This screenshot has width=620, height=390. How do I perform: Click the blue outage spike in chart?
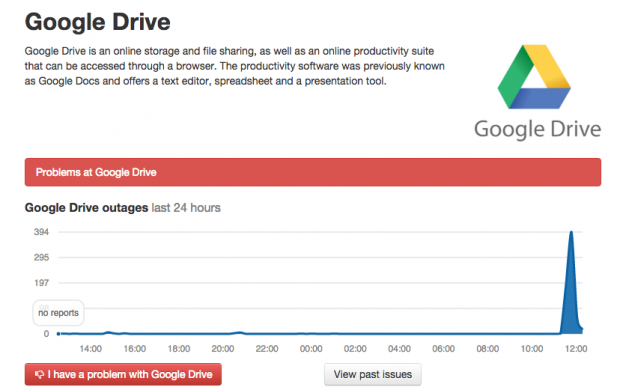tap(571, 283)
